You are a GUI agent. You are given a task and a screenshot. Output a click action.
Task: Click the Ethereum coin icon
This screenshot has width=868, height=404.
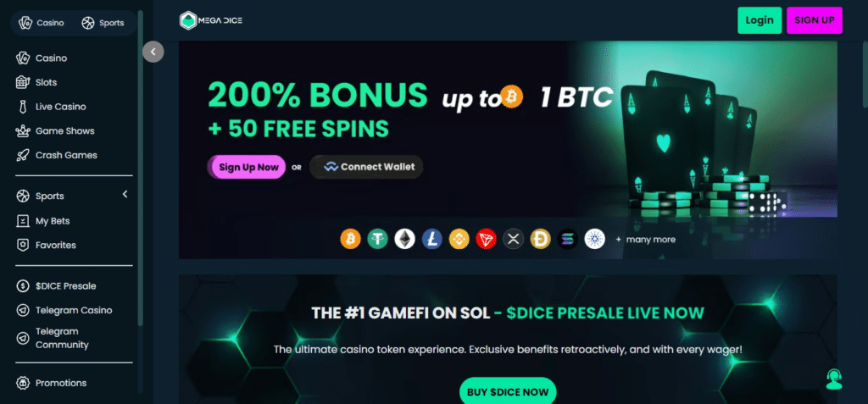(404, 239)
